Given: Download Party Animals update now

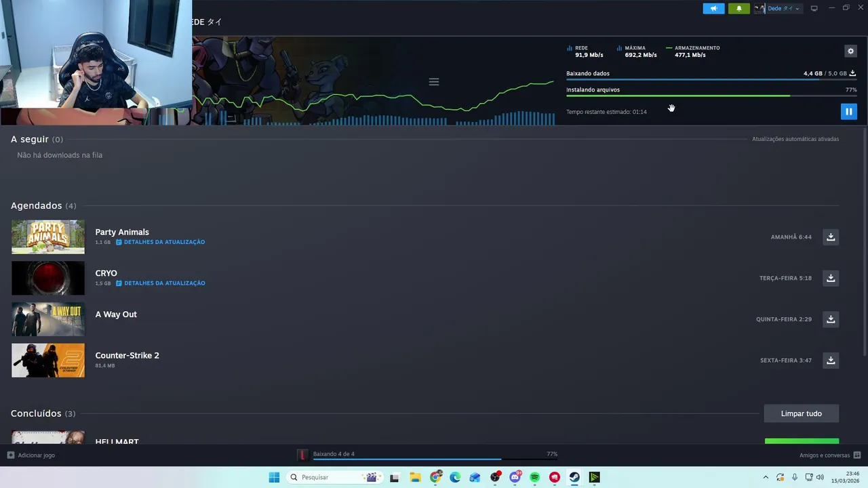Looking at the screenshot, I should 831,237.
